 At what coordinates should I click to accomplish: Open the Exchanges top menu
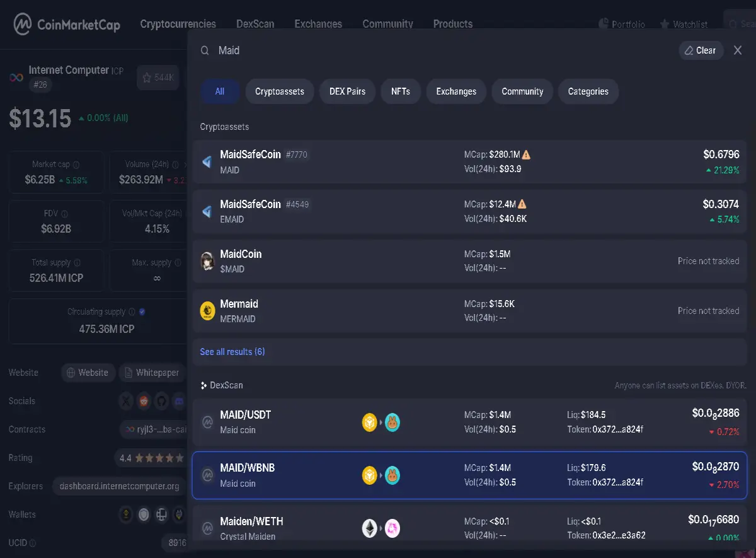coord(318,24)
